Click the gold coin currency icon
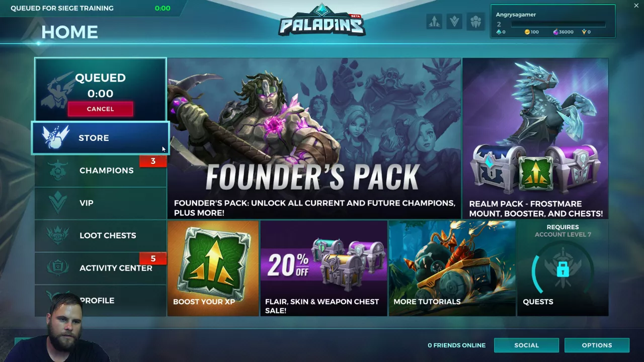Image resolution: width=644 pixels, height=362 pixels. [x=527, y=32]
